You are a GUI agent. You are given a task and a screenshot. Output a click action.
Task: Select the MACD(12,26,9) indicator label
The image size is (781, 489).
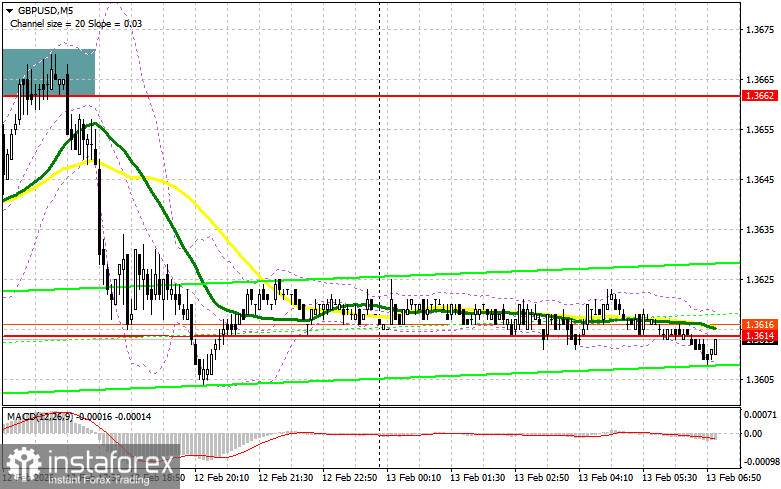40,417
